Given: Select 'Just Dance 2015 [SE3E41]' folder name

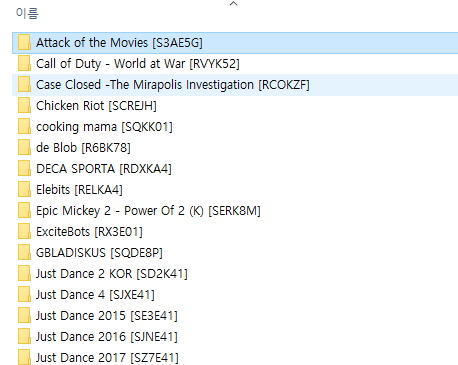Looking at the screenshot, I should 107,316.
